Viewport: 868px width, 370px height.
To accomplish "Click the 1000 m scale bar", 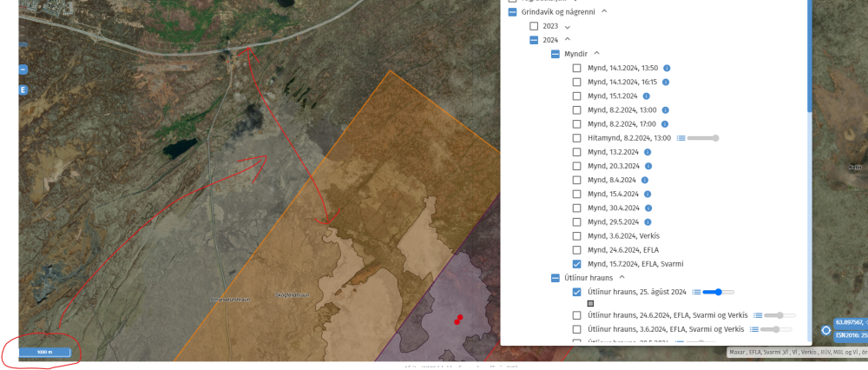I will click(x=43, y=352).
